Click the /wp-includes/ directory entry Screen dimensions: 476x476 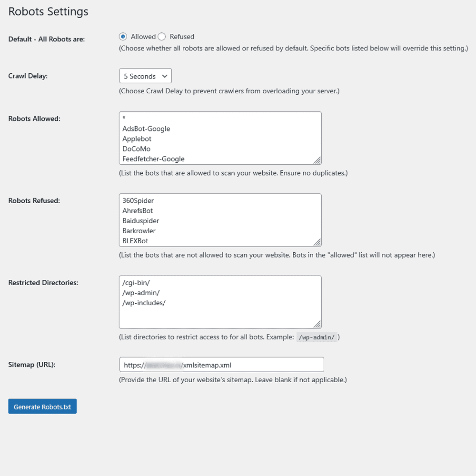pyautogui.click(x=144, y=303)
